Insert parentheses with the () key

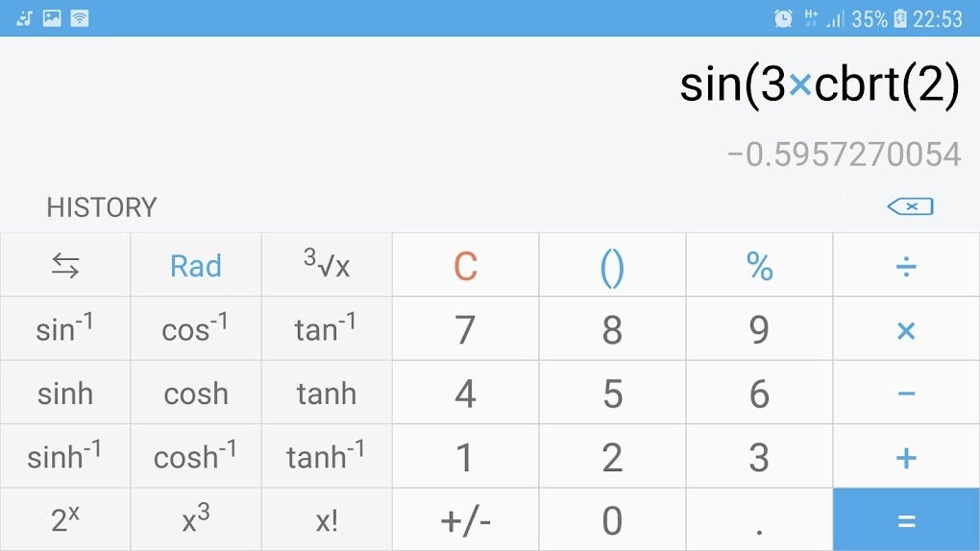point(612,266)
